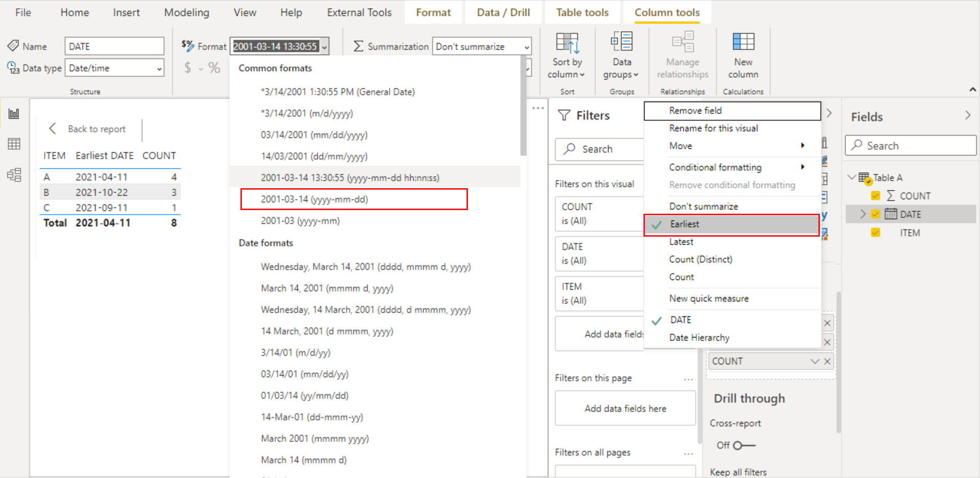Collapse the ribbon with the caret
Screen dimensions: 980x478
[x=972, y=89]
